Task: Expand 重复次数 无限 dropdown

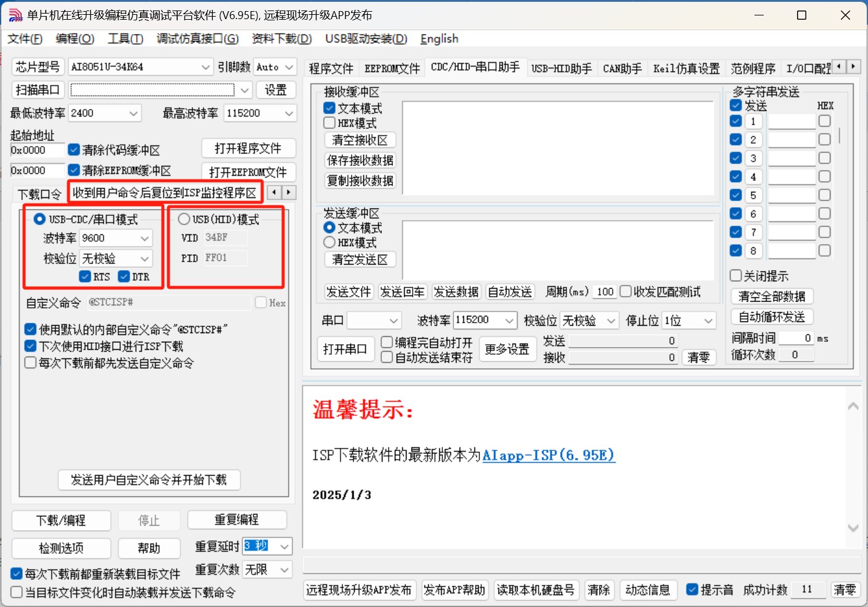Action: [284, 570]
